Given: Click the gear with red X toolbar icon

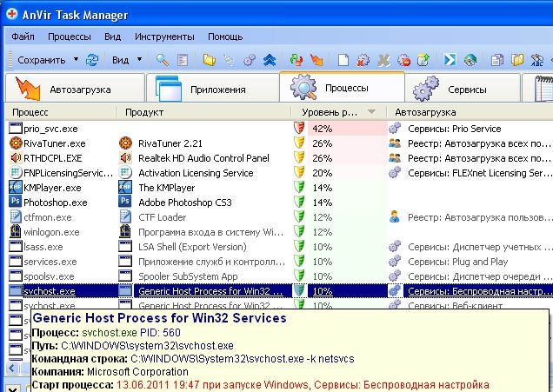Looking at the screenshot, I should 363,60.
